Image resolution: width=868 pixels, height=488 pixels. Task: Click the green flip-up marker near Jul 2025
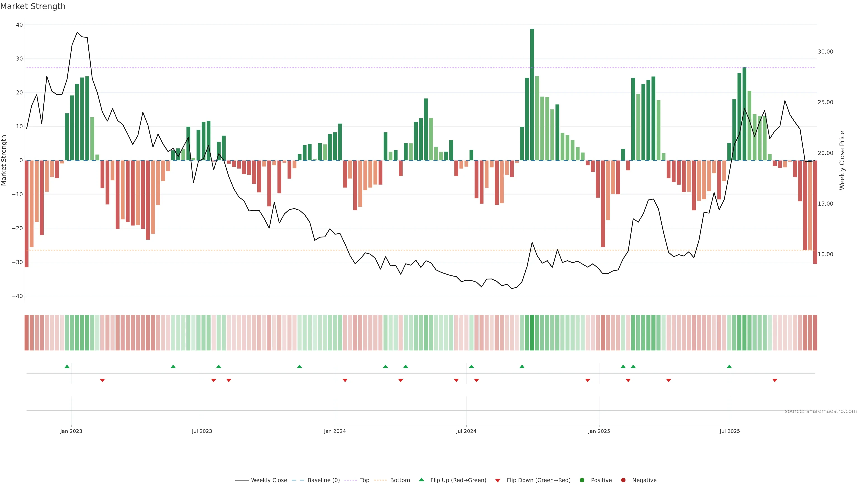click(x=729, y=366)
